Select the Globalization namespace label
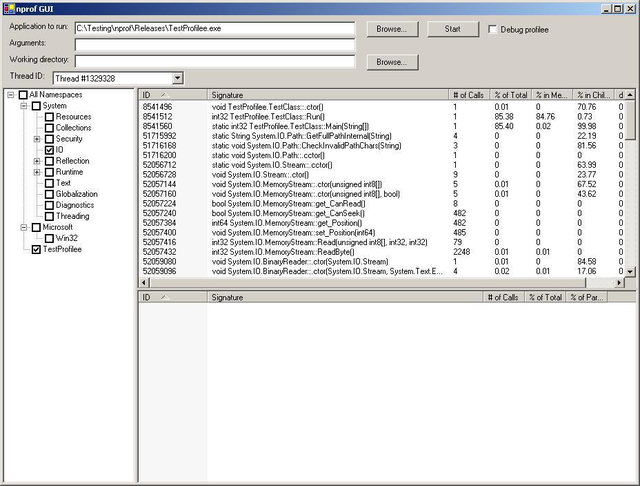 pyautogui.click(x=77, y=194)
